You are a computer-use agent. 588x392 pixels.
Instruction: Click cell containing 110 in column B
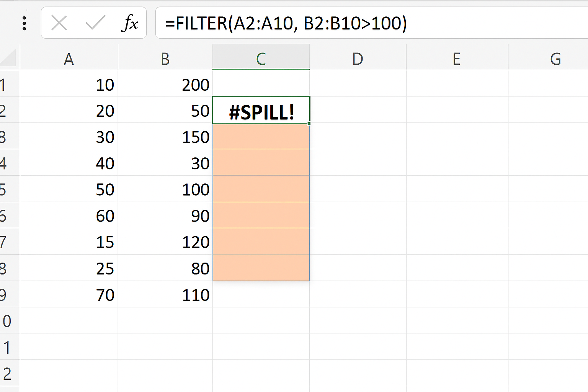[x=165, y=294]
